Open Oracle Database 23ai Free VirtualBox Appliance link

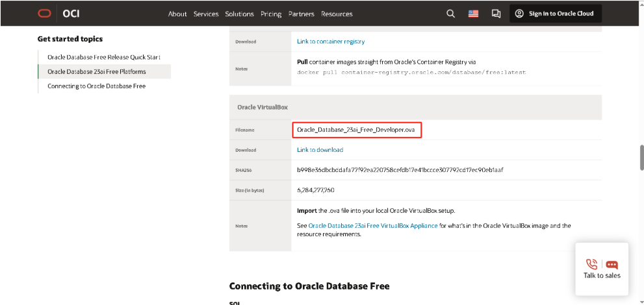pos(373,226)
